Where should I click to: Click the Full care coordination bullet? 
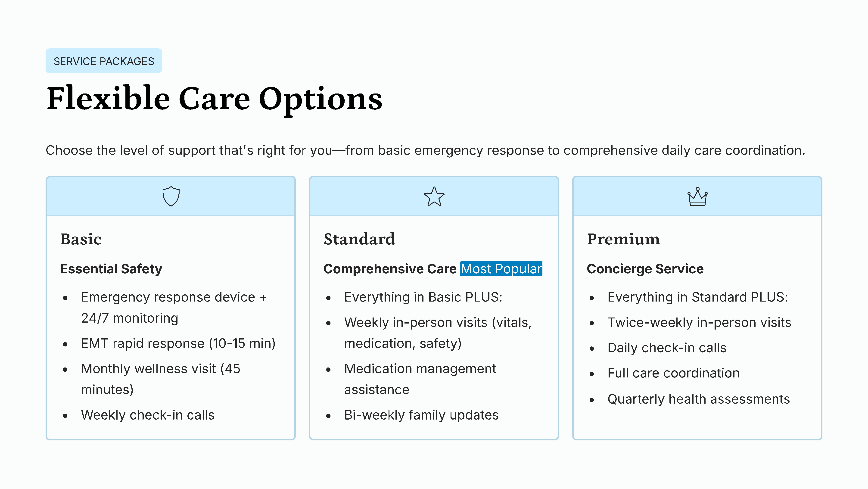pos(673,373)
